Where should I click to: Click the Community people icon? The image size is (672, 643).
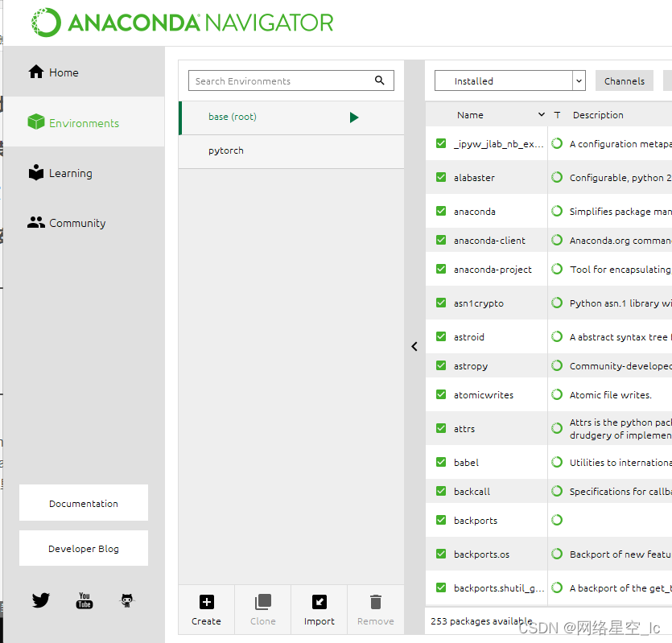tap(36, 222)
